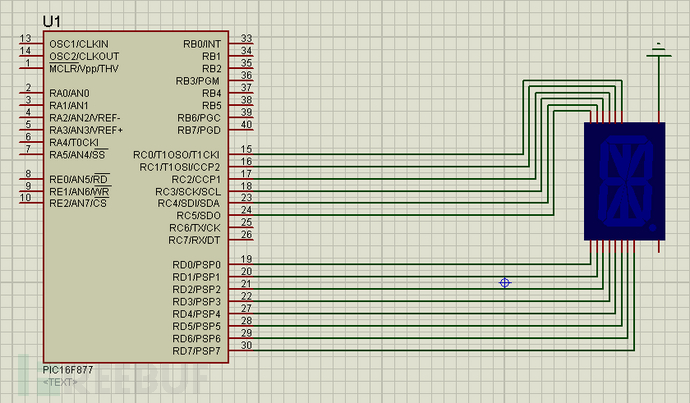Click the ground terminal symbol
690x403 pixels.
(x=659, y=51)
